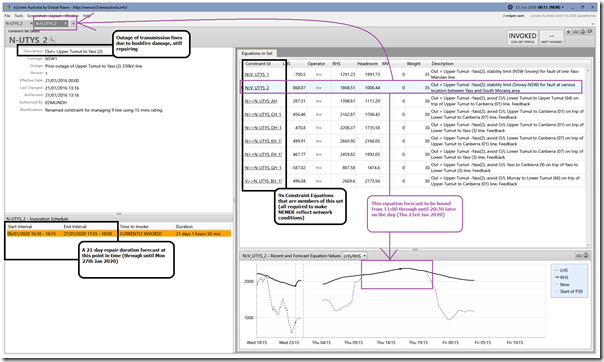Viewport: 604px width, 362px height.
Task: Click the equations table vertical scrollbar
Action: [588, 158]
